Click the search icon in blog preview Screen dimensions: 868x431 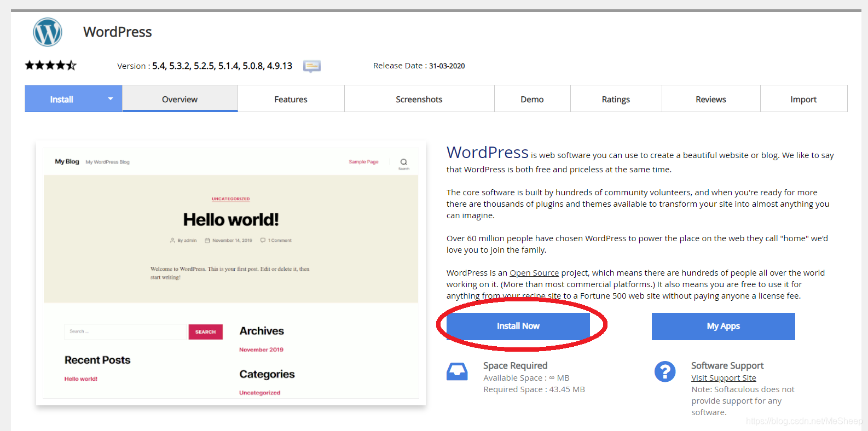point(404,162)
